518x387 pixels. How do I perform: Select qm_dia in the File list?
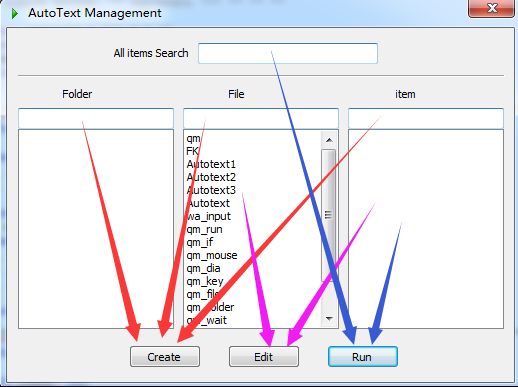203,268
